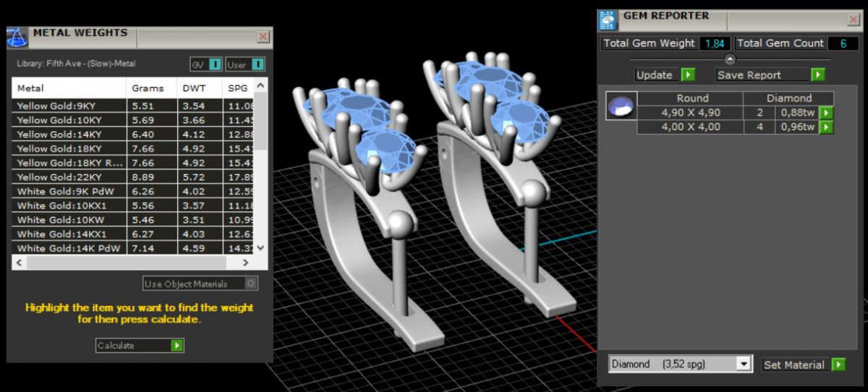Close the Gem Reporter panel
The height and width of the screenshot is (392, 868).
[853, 20]
